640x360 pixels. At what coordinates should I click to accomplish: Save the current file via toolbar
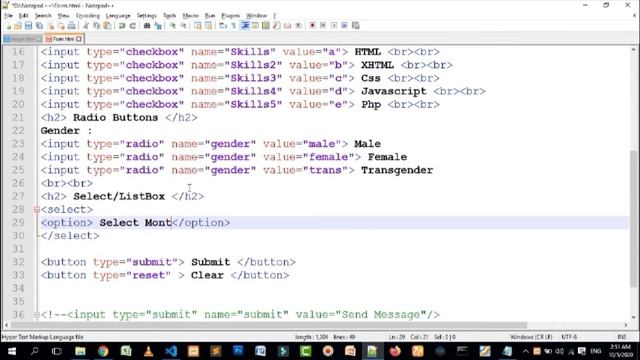click(29, 26)
